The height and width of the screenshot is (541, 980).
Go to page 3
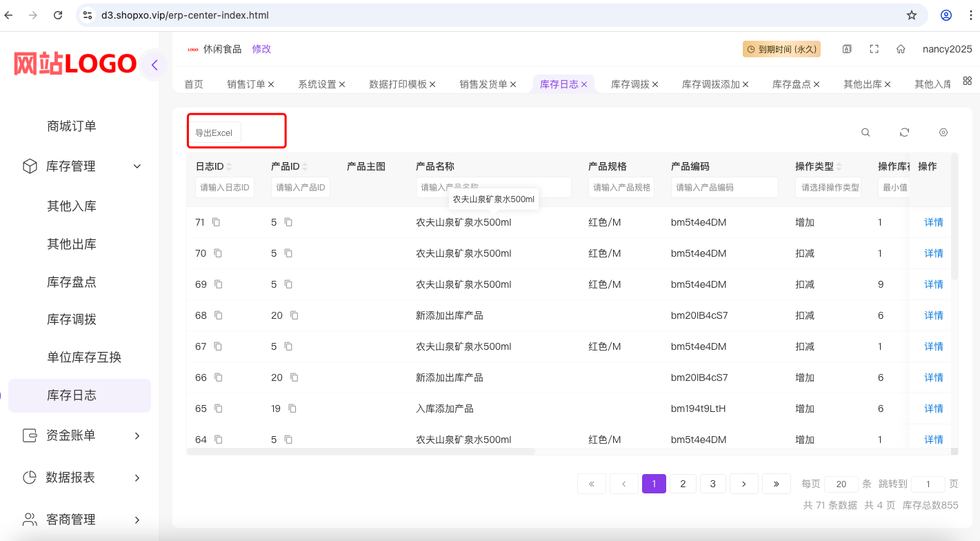(713, 484)
